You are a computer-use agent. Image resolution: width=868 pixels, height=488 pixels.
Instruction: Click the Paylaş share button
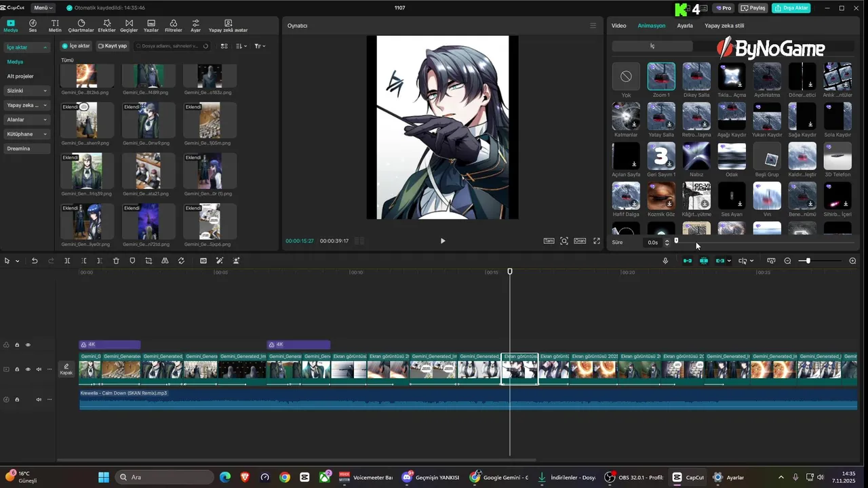[x=753, y=7]
